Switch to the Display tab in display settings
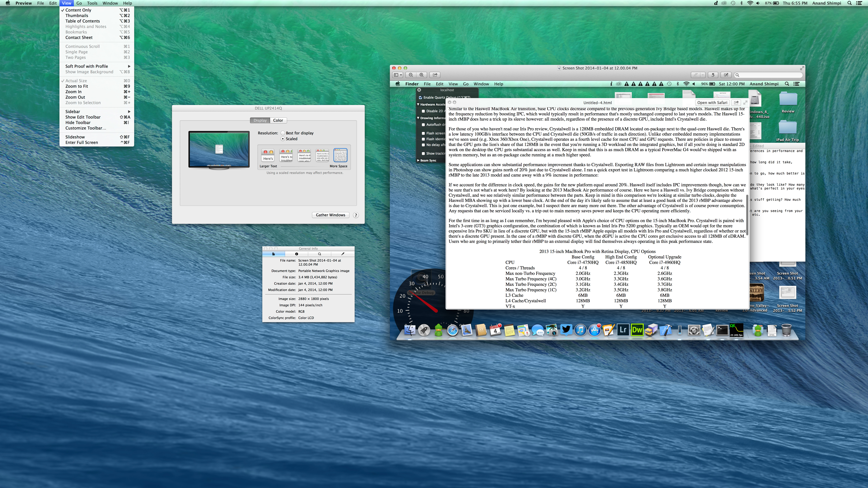868x488 pixels. pyautogui.click(x=260, y=120)
